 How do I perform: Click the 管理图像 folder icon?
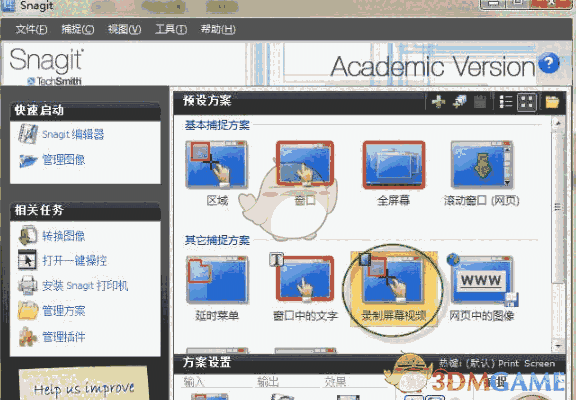[x=28, y=161]
